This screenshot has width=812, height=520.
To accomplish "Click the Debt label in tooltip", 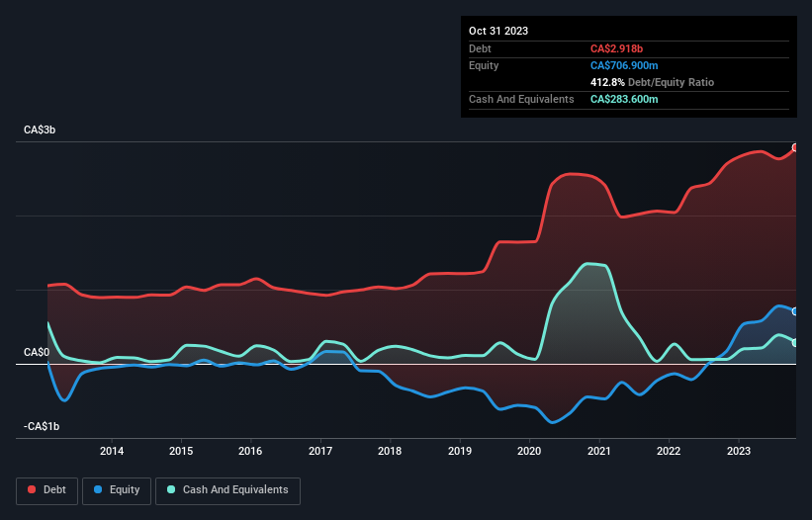I will 480,48.
